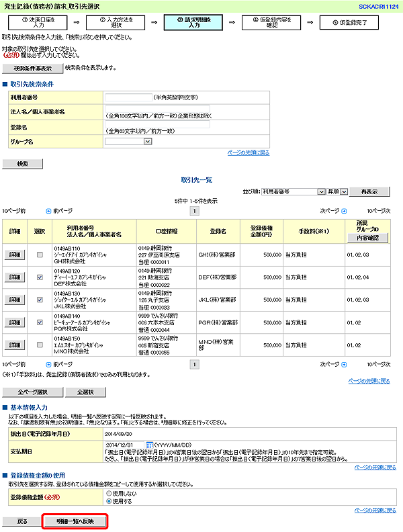
Task: Click the 次ページ arrow icon above the table
Action: [344, 211]
